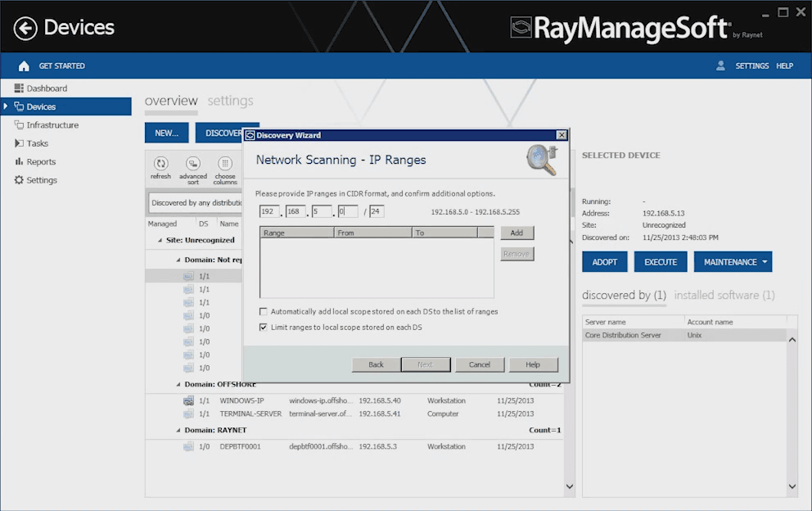Click the Settings gear icon in sidebar
The image size is (812, 511).
tap(19, 180)
